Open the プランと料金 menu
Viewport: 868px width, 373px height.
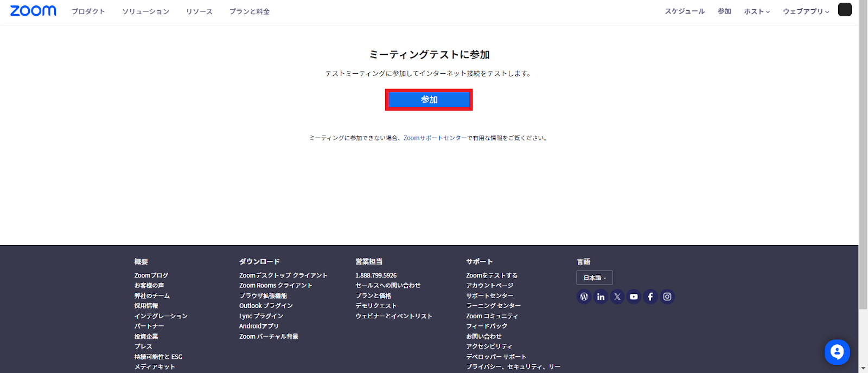[x=250, y=11]
